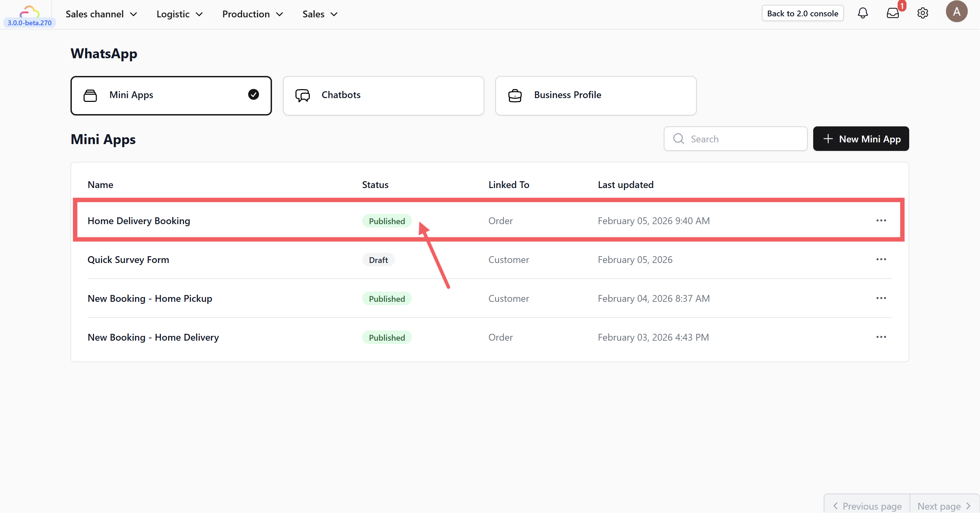
Task: Click the Draft status badge
Action: point(378,260)
